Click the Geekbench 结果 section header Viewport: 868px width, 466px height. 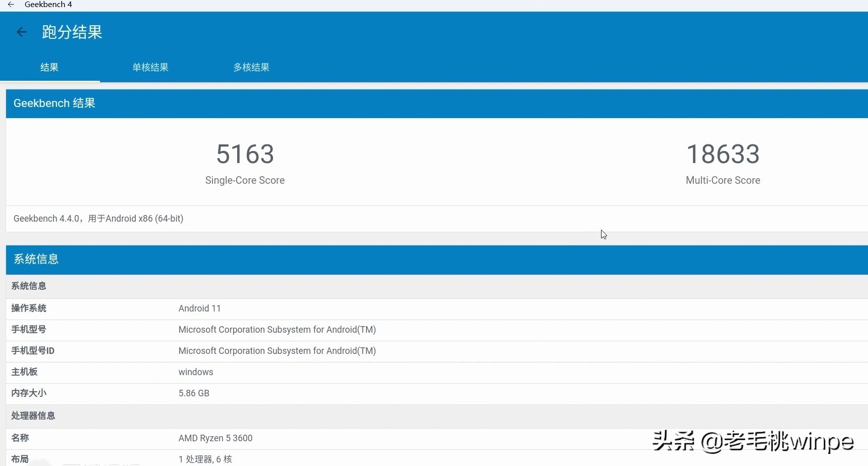[437, 103]
